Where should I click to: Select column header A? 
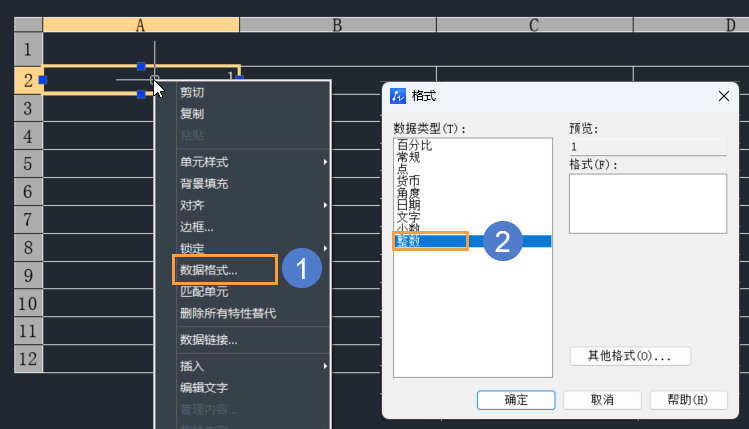[x=141, y=25]
